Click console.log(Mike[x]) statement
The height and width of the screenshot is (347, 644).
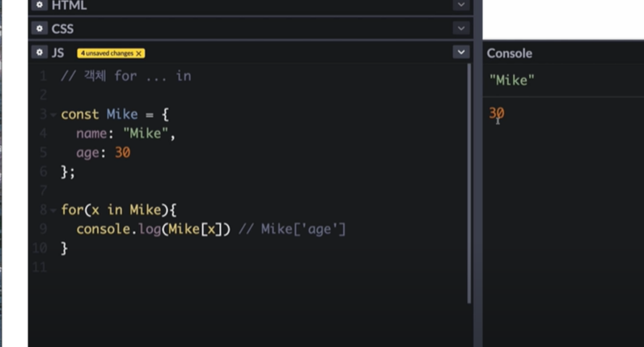tap(153, 229)
